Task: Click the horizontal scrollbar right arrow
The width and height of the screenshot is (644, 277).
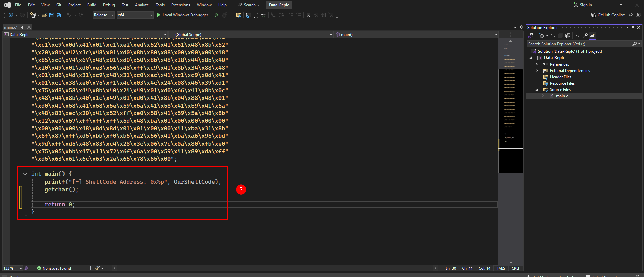Action: coord(435,268)
